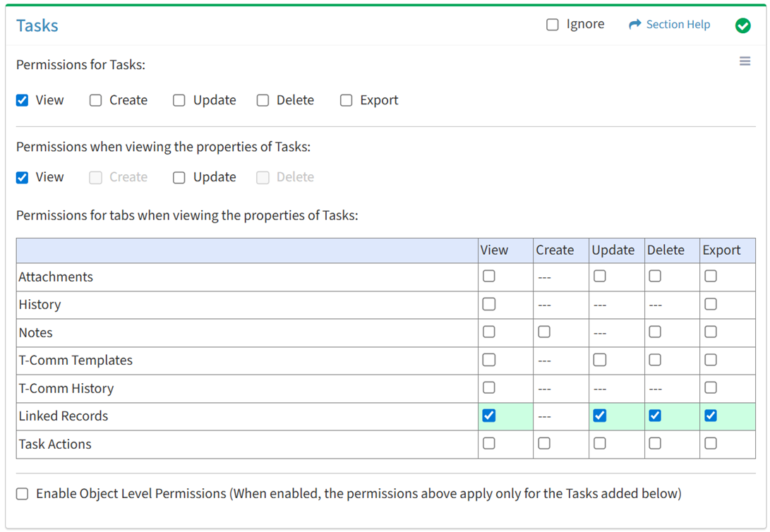The height and width of the screenshot is (532, 770).
Task: Enable Export permission for Tasks
Action: (347, 100)
